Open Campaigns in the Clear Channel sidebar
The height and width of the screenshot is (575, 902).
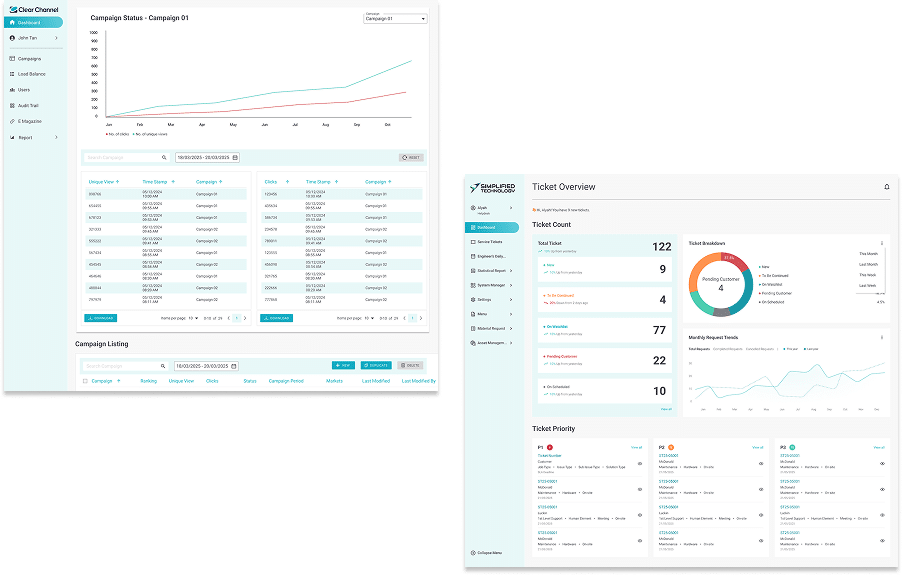(29, 59)
